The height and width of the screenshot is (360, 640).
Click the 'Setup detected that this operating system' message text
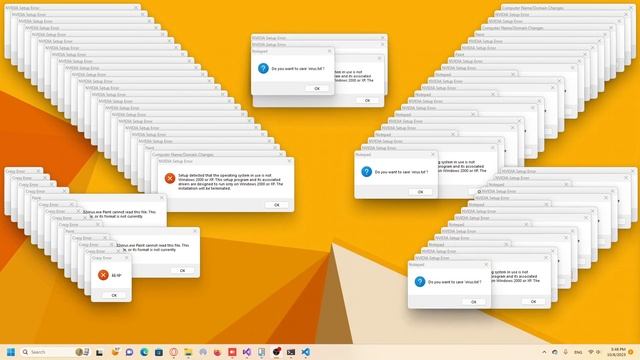[231, 182]
